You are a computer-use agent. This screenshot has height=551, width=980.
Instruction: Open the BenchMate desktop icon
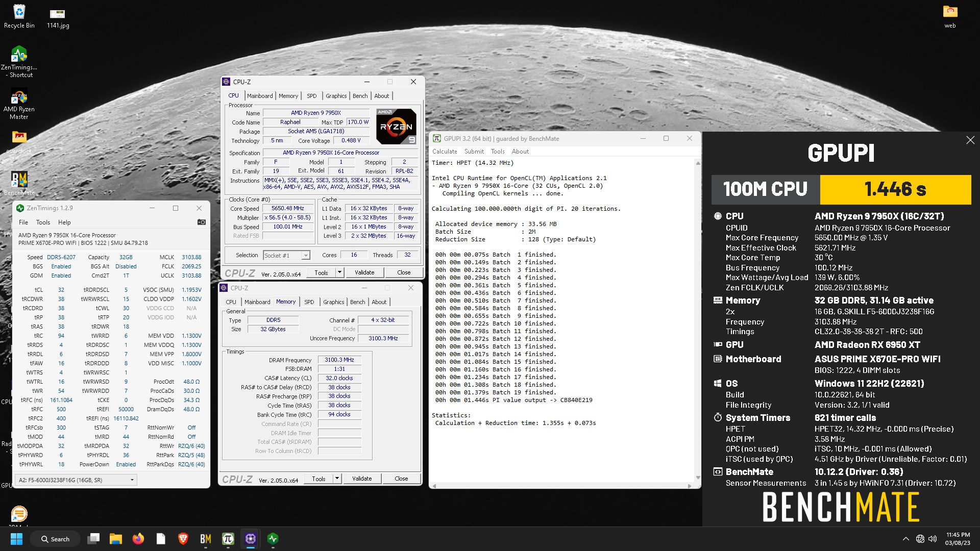[x=19, y=183]
